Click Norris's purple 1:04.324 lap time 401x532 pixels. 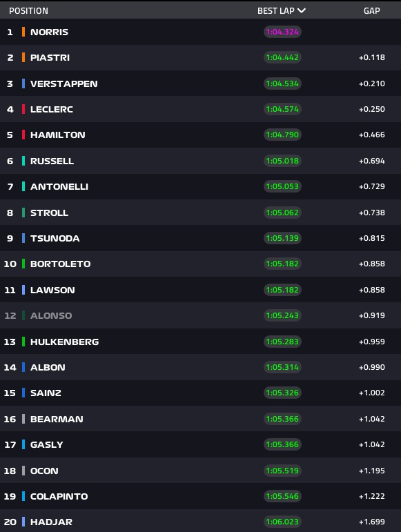point(282,32)
